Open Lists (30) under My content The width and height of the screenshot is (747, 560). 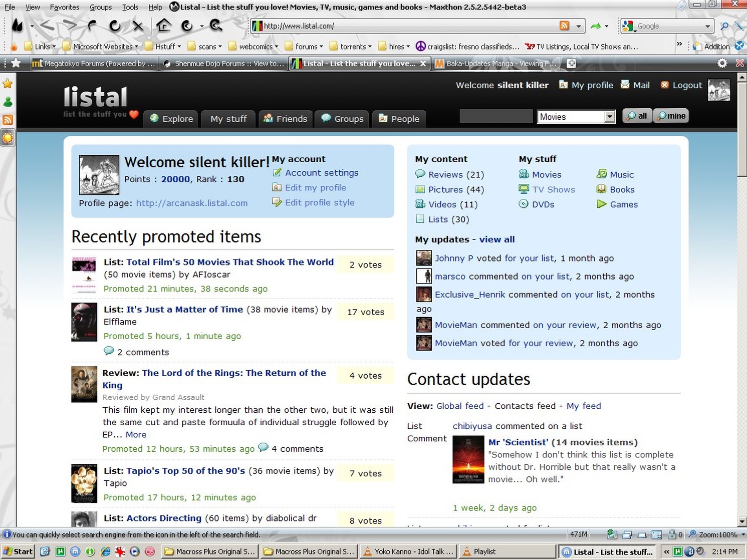442,219
